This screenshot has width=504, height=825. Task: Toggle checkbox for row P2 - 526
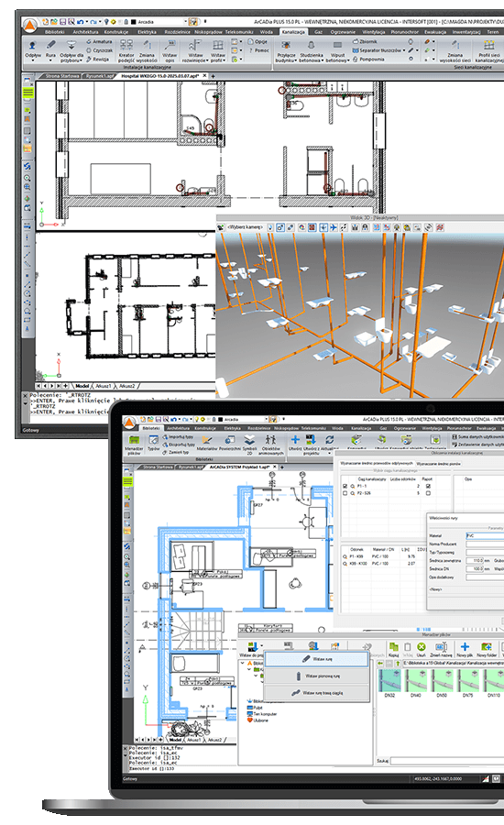click(x=345, y=493)
